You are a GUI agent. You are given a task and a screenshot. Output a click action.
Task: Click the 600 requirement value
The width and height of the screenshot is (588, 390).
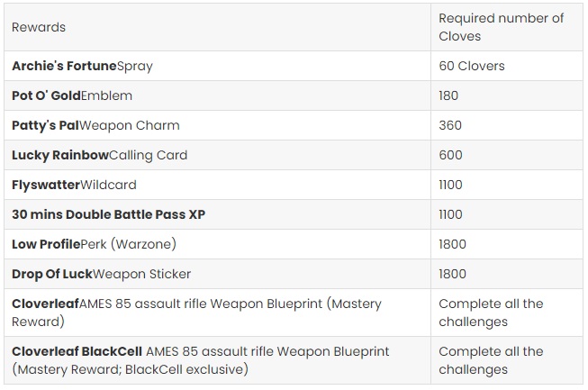(450, 155)
